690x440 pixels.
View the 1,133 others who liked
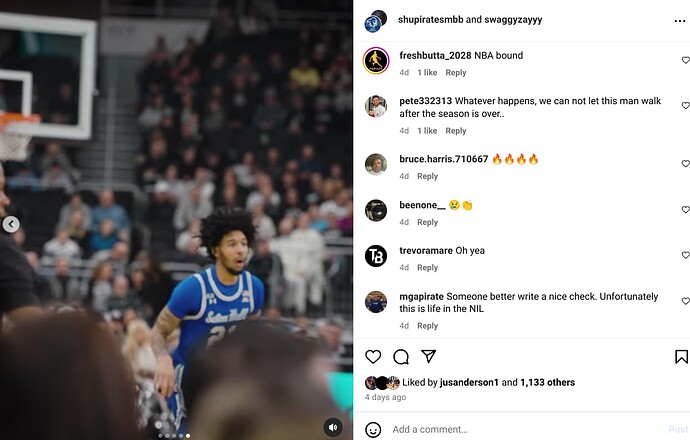[547, 382]
